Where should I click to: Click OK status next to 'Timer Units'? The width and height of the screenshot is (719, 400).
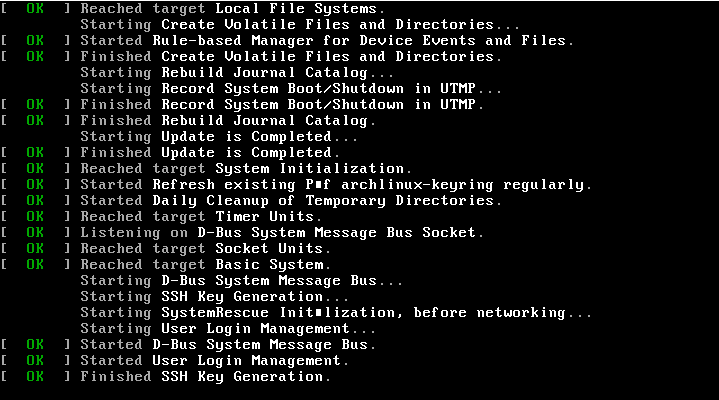(35, 217)
